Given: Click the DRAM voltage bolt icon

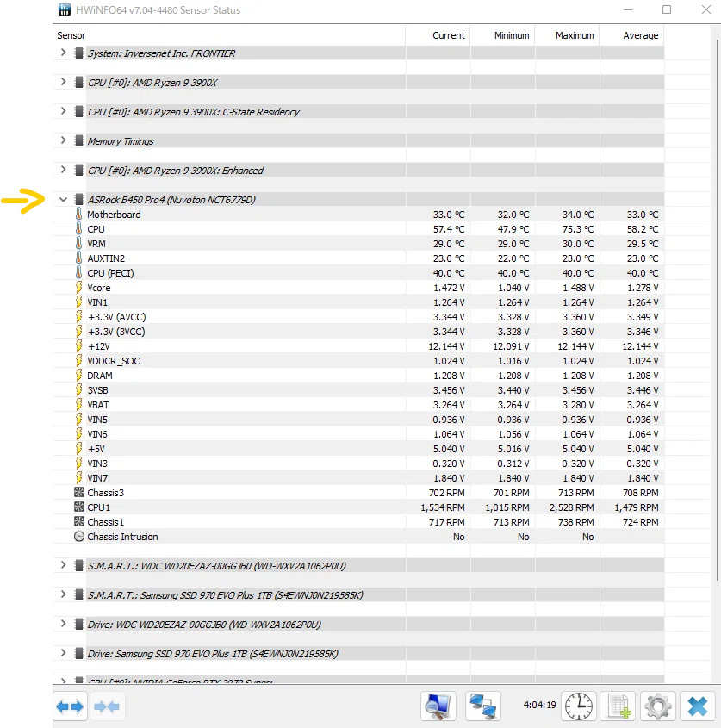Looking at the screenshot, I should point(79,375).
